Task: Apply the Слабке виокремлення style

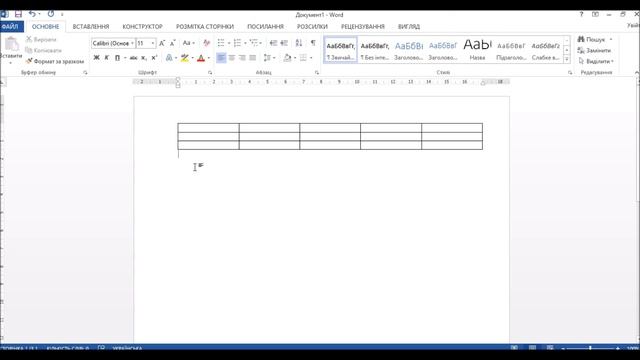Action: (x=545, y=50)
